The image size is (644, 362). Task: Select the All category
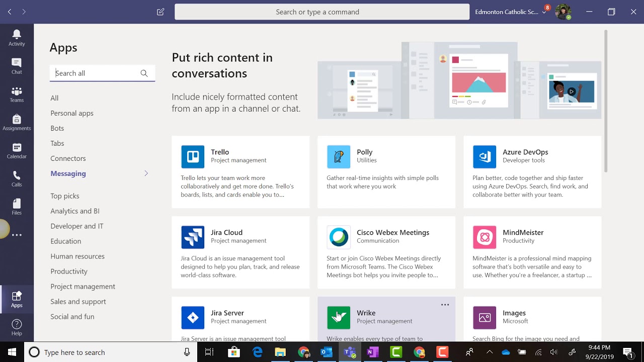54,98
